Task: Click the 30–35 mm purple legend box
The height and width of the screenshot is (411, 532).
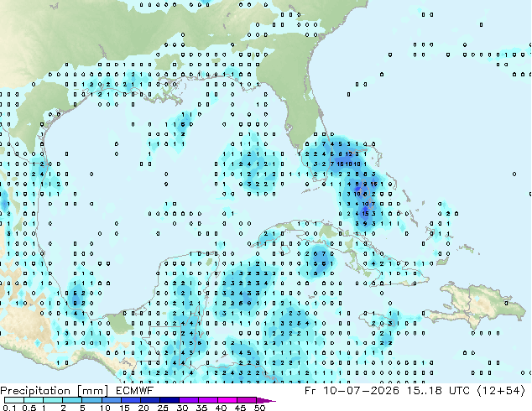Action: click(188, 400)
